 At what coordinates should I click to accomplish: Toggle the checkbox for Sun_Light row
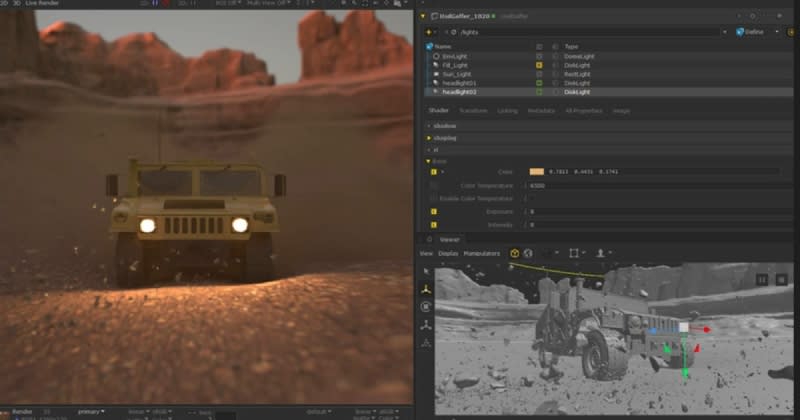(539, 74)
